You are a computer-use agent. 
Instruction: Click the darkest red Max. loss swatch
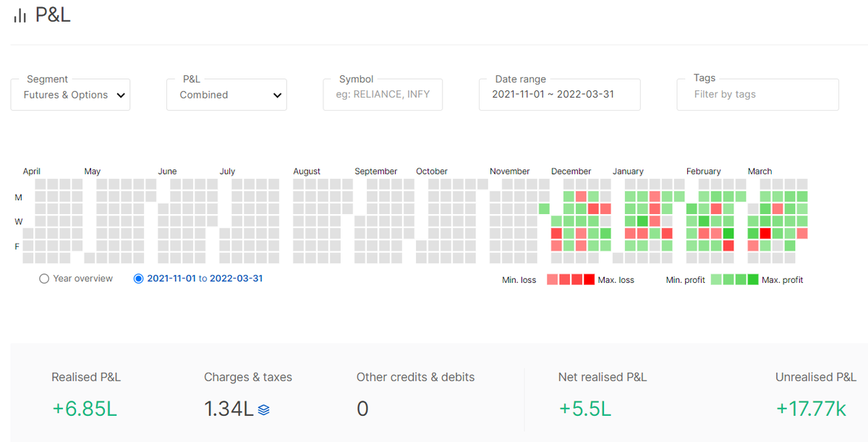point(589,279)
